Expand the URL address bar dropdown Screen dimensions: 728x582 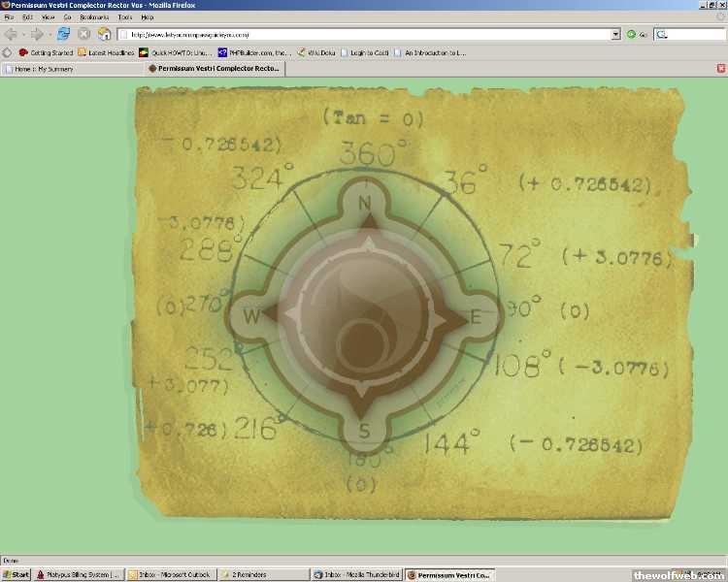(x=615, y=34)
